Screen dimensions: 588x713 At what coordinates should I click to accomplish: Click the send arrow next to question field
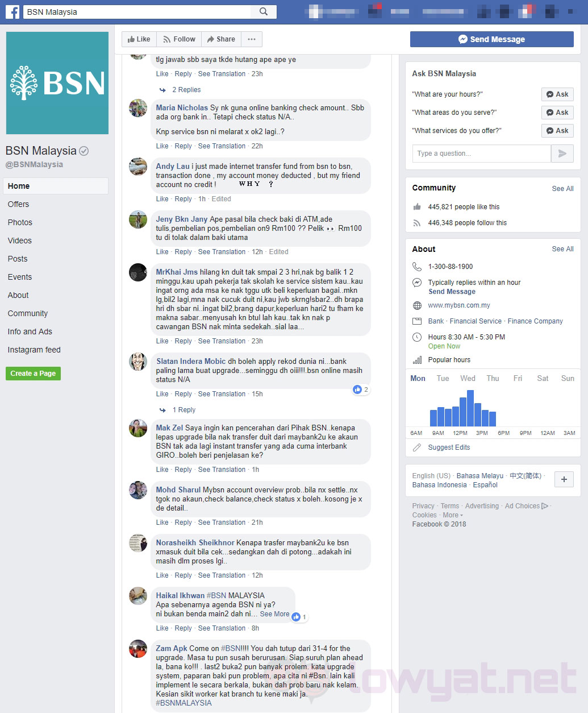tap(562, 154)
